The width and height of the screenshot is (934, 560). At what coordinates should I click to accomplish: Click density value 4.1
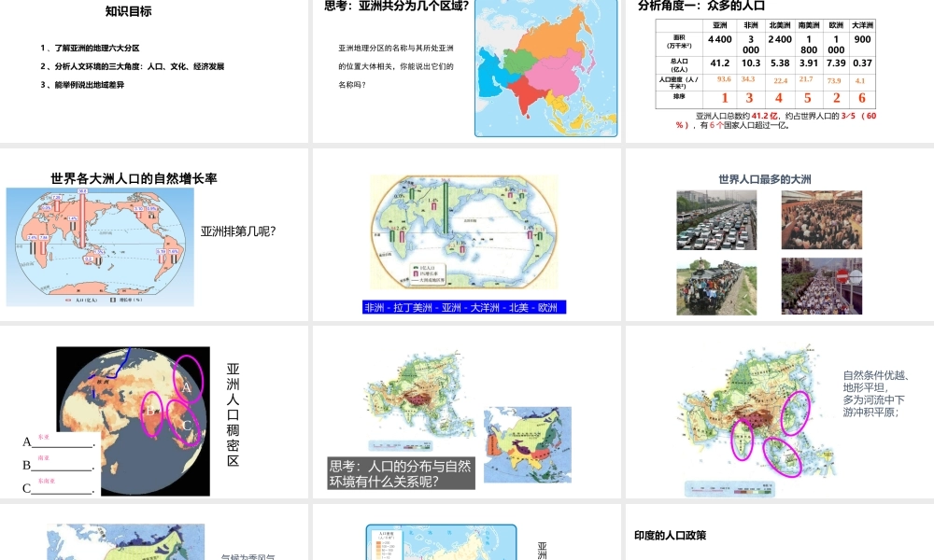pos(860,80)
